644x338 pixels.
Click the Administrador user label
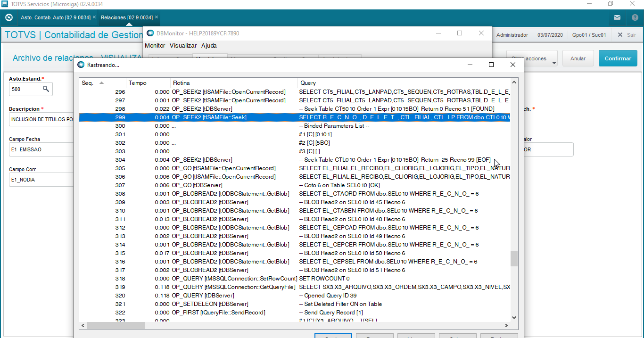(512, 35)
